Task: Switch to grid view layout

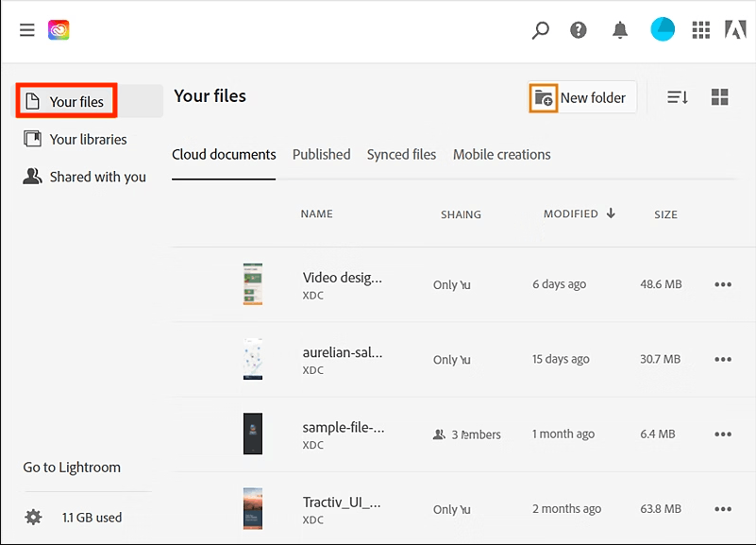Action: (x=719, y=97)
